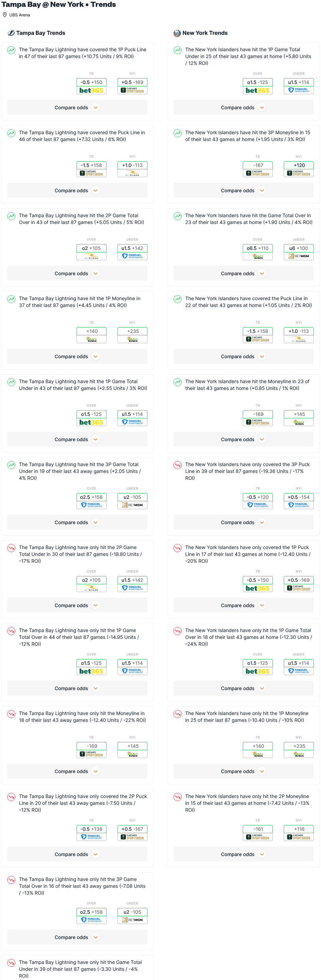Open Compare odds for Lightning 1P Moneyline trend
321x980 pixels.
coord(77,356)
